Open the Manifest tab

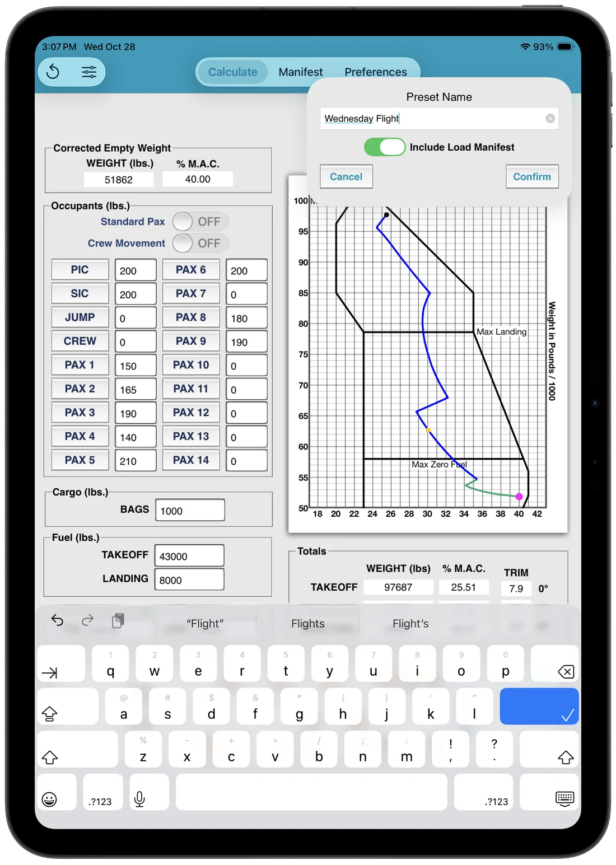(301, 72)
